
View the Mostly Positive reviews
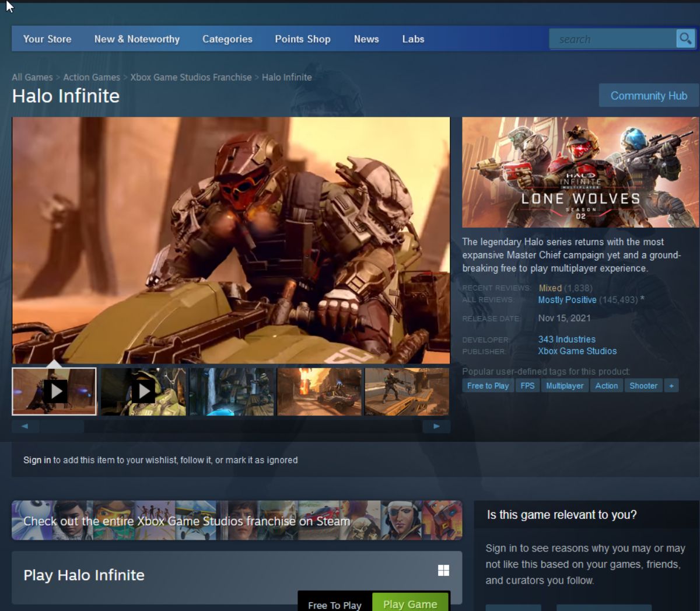(567, 299)
